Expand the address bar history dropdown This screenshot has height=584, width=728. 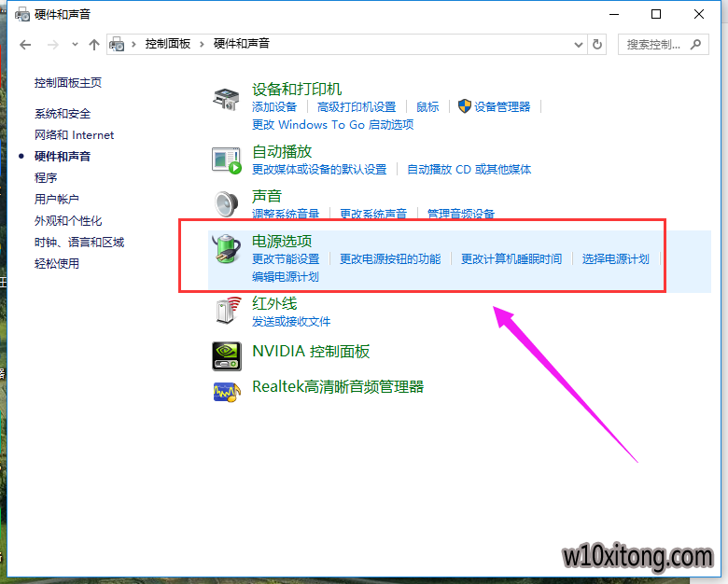(579, 45)
